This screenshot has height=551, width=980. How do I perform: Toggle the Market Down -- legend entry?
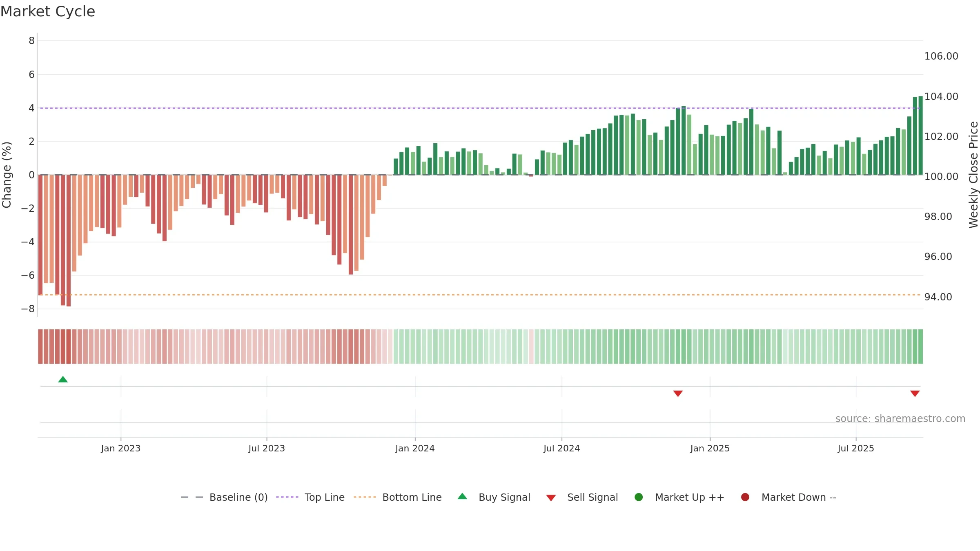pos(788,498)
